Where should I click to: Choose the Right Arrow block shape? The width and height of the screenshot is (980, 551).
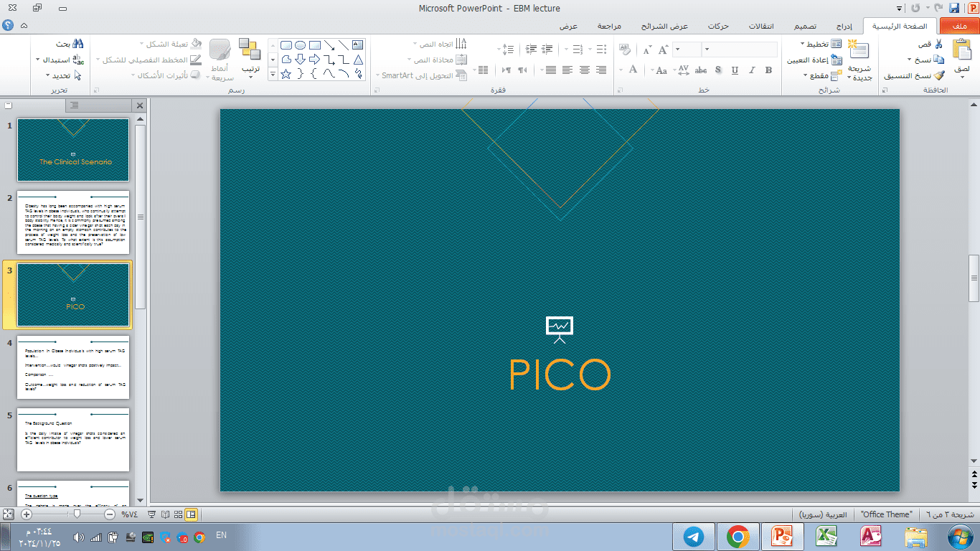(315, 60)
